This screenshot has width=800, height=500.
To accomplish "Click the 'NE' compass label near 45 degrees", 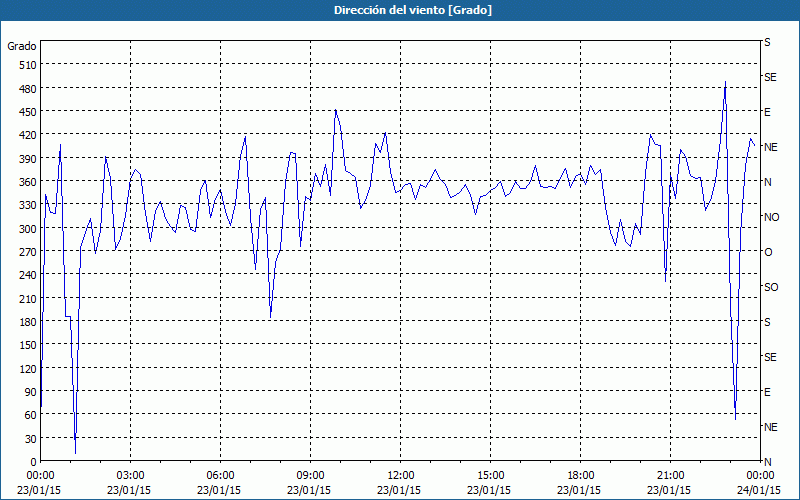I will click(770, 427).
